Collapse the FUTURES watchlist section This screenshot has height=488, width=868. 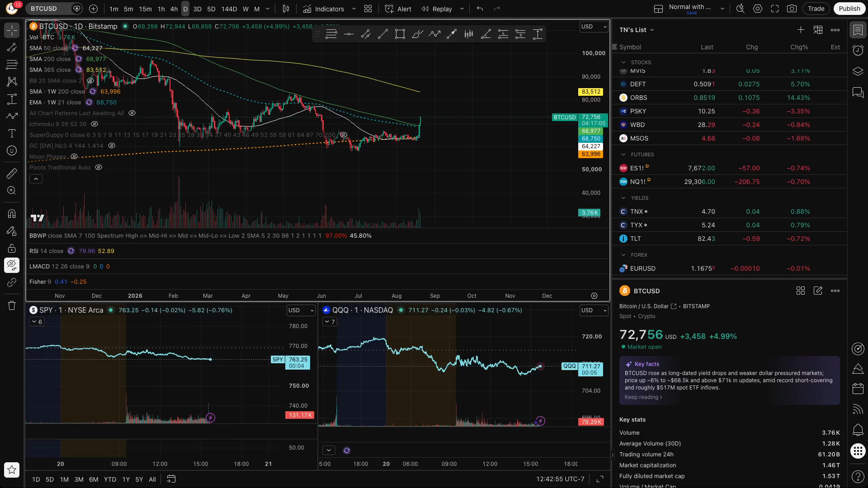(623, 155)
